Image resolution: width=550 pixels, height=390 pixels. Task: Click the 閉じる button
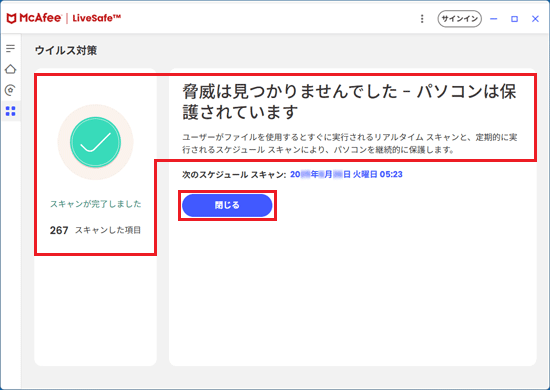tap(227, 205)
